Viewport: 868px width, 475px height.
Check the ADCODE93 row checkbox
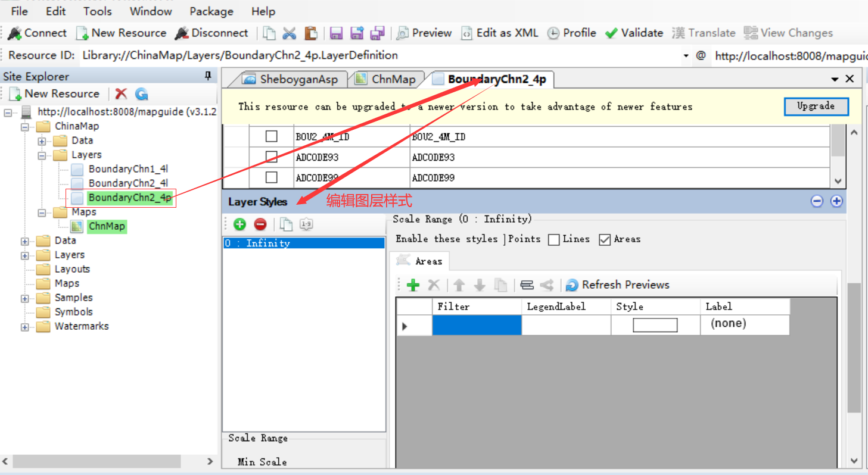(271, 157)
